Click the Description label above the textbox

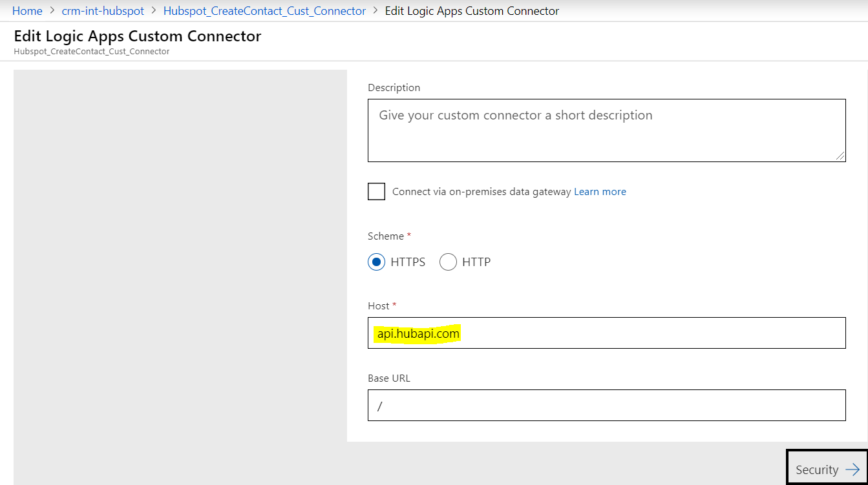point(394,87)
